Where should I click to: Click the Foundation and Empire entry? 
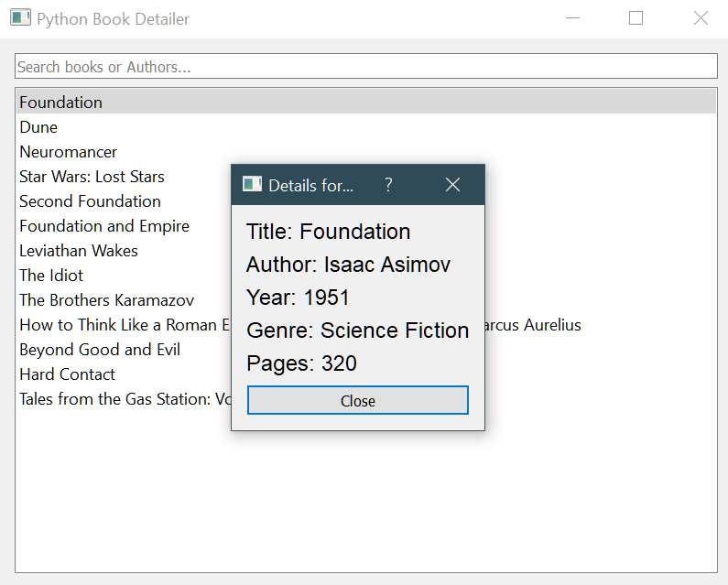104,226
